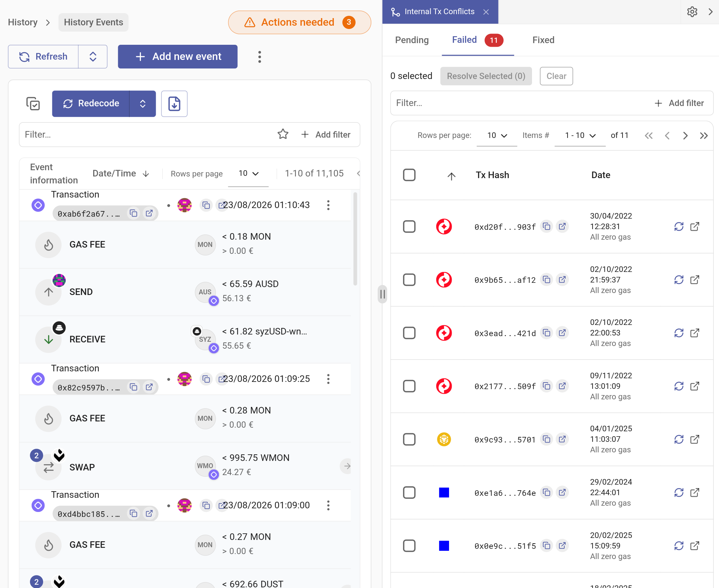Toggle select-all conflicts checkbox
This screenshot has height=588, width=719.
pyautogui.click(x=409, y=175)
